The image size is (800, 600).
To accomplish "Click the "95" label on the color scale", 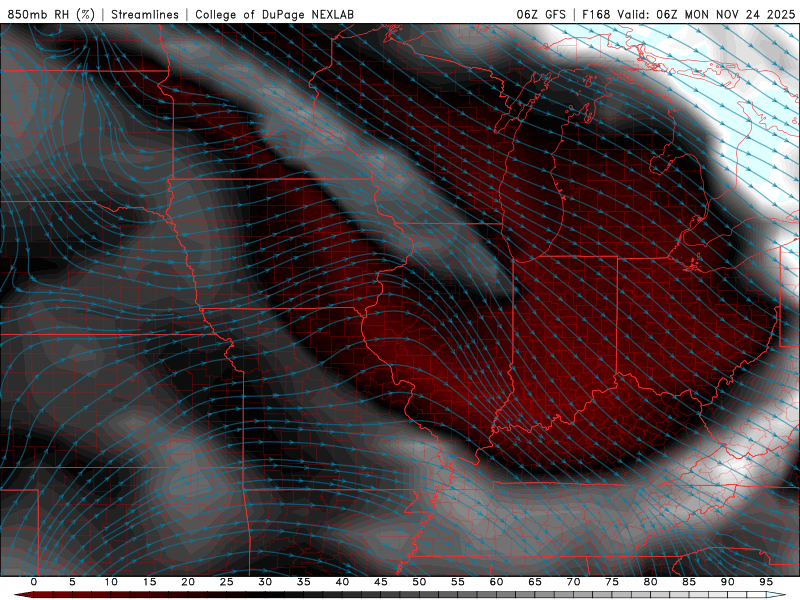I will pos(766,582).
